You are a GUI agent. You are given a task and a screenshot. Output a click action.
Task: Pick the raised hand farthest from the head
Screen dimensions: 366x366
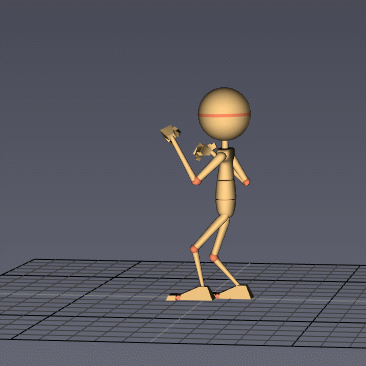[170, 133]
